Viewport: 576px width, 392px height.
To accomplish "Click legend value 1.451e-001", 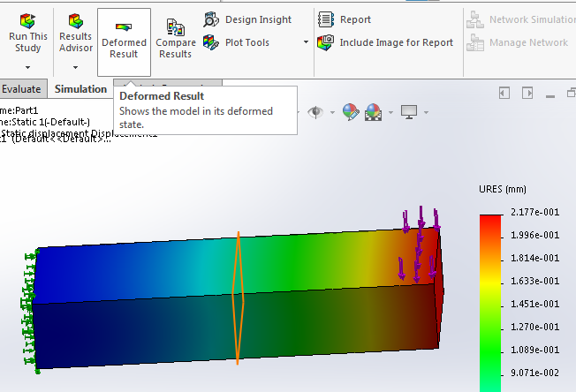I will click(534, 304).
